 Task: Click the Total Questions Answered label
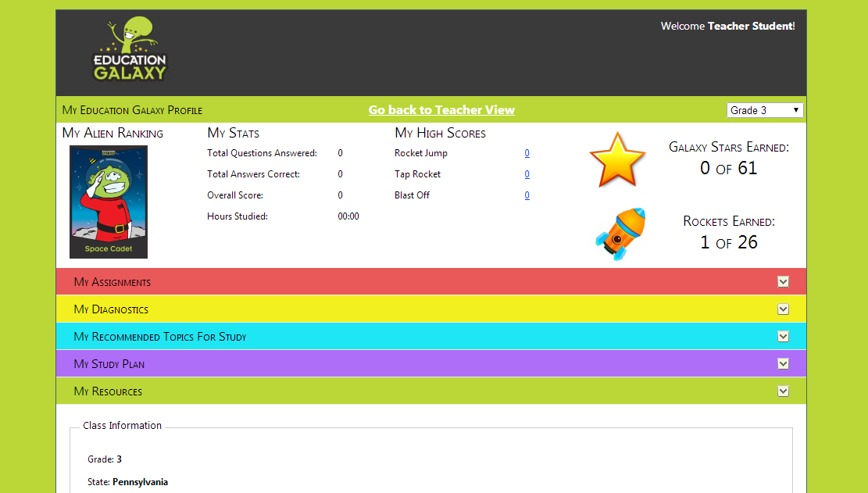click(262, 153)
